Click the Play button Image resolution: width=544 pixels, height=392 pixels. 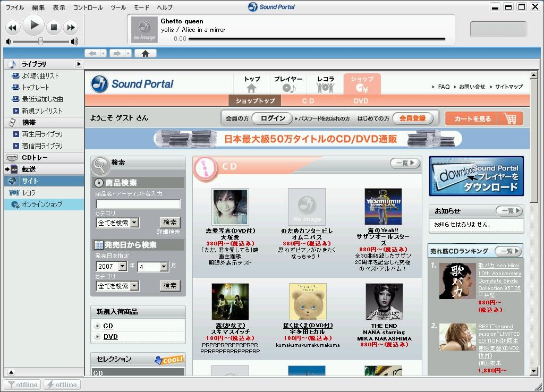tap(33, 25)
